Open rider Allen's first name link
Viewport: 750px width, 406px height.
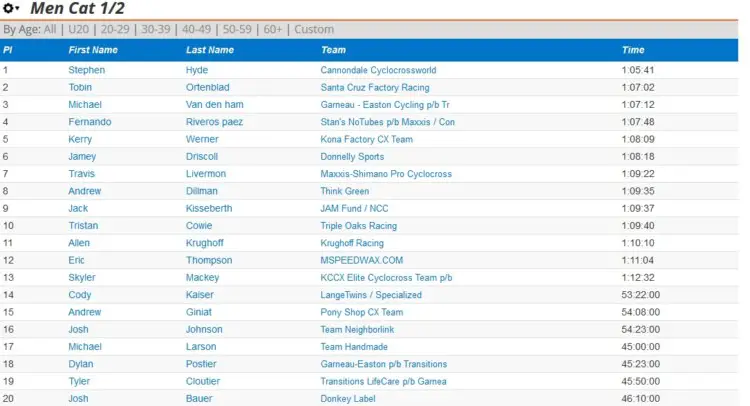pyautogui.click(x=79, y=243)
